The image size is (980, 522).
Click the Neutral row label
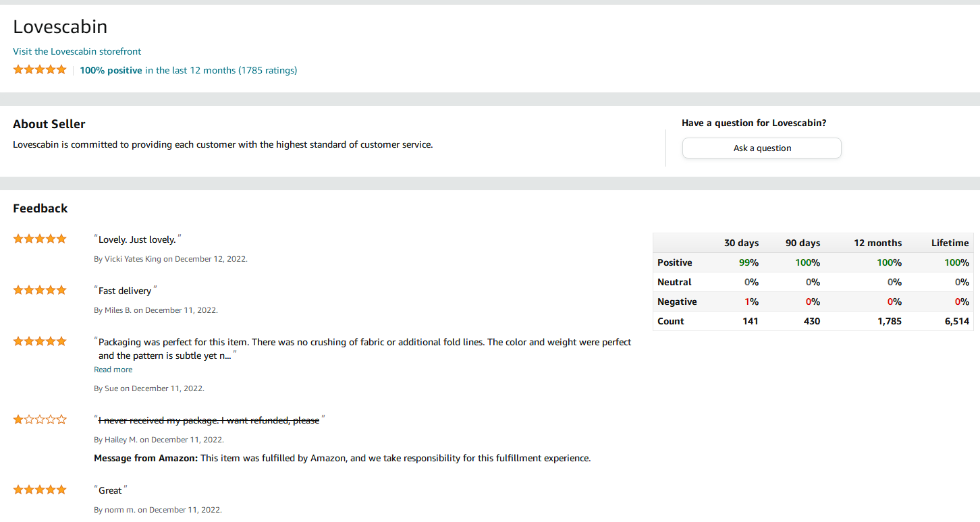(674, 282)
